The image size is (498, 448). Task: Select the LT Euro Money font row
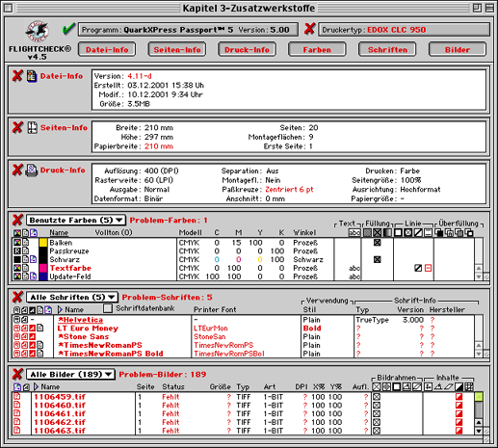[x=244, y=329]
